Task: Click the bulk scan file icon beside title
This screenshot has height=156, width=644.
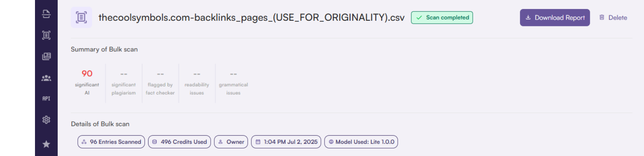Action: 81,18
